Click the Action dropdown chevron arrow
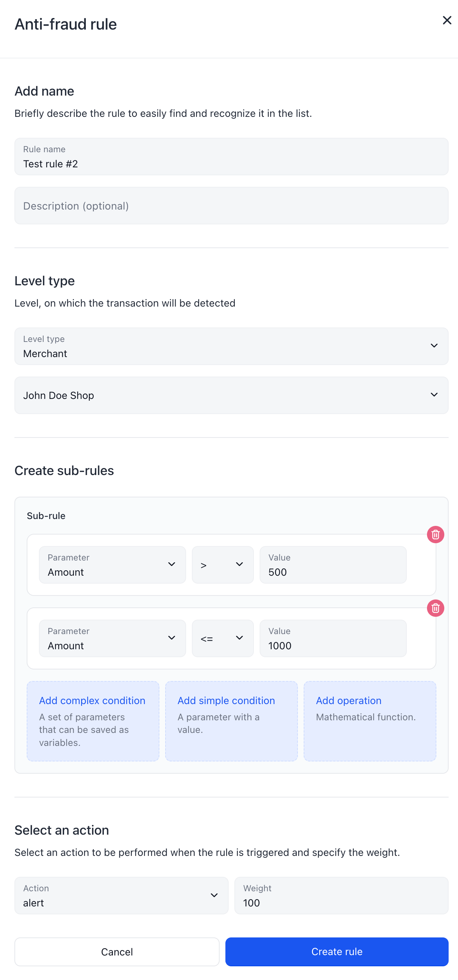The image size is (458, 980). point(214,895)
